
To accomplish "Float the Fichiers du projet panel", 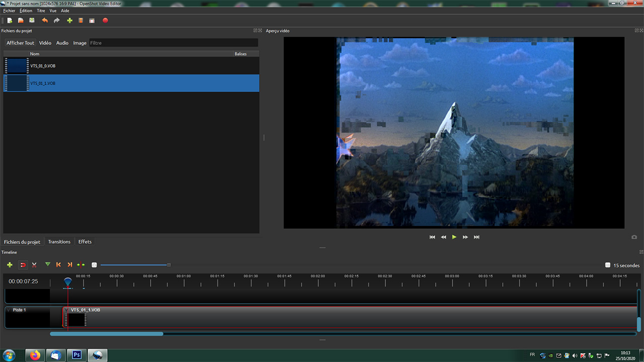I will pyautogui.click(x=256, y=31).
